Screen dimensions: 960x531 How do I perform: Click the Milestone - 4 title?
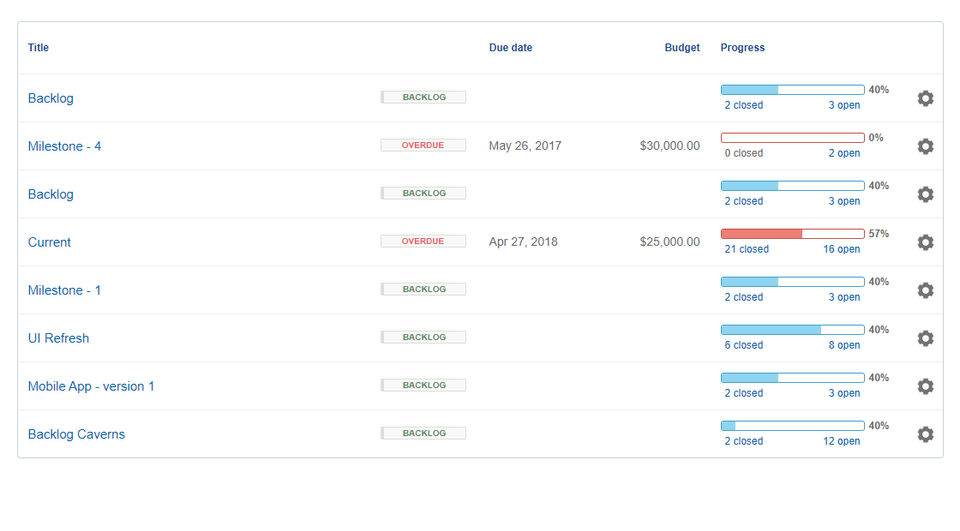64,146
